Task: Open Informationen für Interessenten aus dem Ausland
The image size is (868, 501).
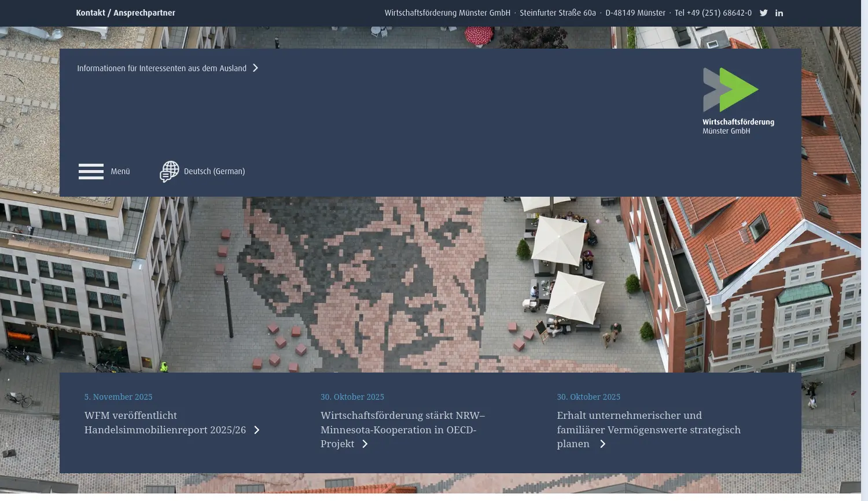Action: tap(162, 68)
